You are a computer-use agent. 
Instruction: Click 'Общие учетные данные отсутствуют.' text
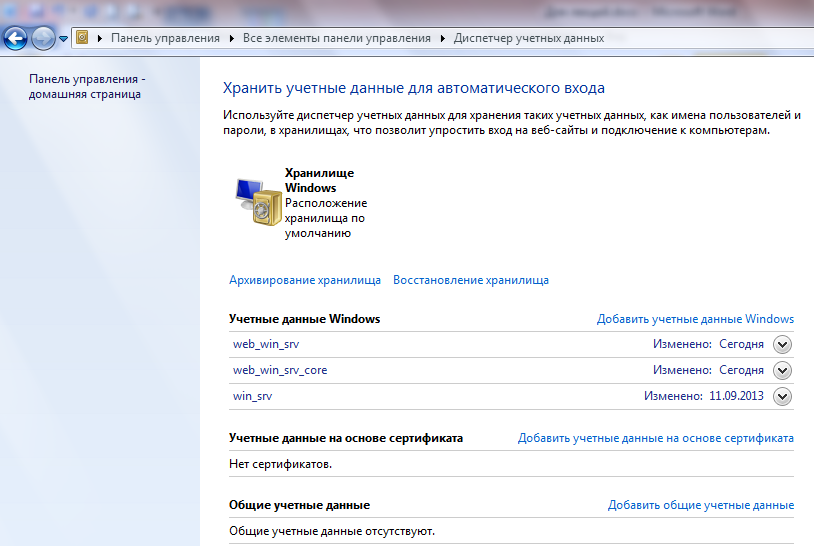332,531
